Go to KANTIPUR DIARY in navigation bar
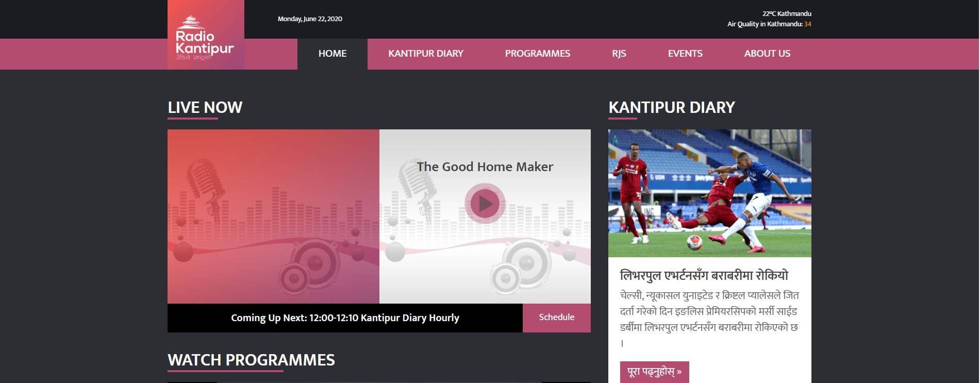Viewport: 980px width, 383px height. (x=426, y=54)
